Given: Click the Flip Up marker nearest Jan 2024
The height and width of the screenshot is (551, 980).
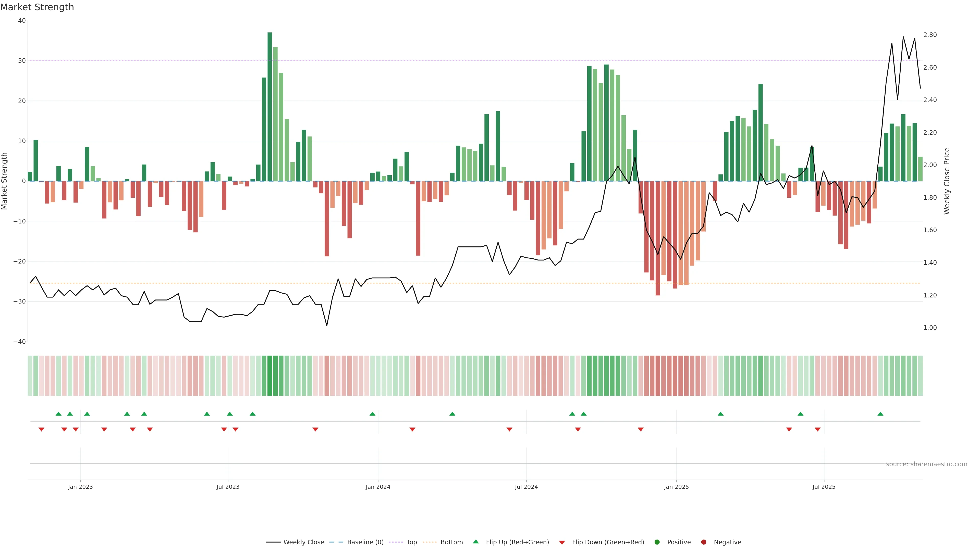Looking at the screenshot, I should point(372,414).
